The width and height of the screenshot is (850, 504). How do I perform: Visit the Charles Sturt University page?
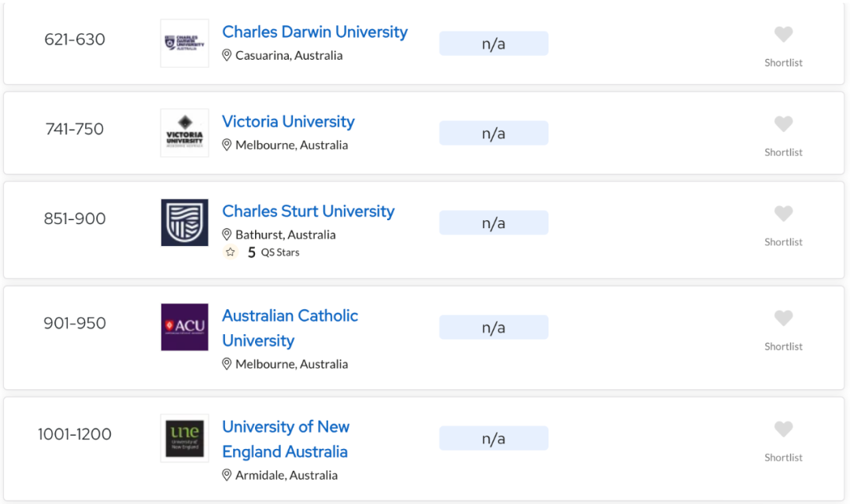point(309,212)
